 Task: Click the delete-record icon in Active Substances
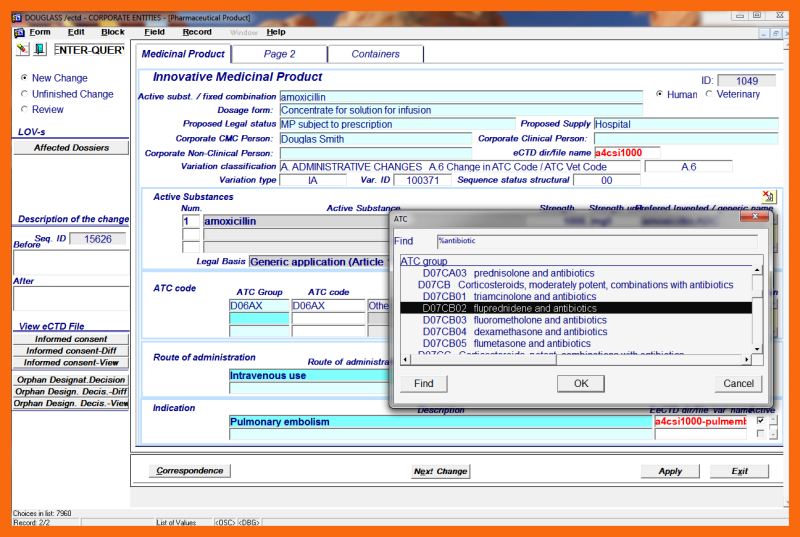tap(768, 197)
